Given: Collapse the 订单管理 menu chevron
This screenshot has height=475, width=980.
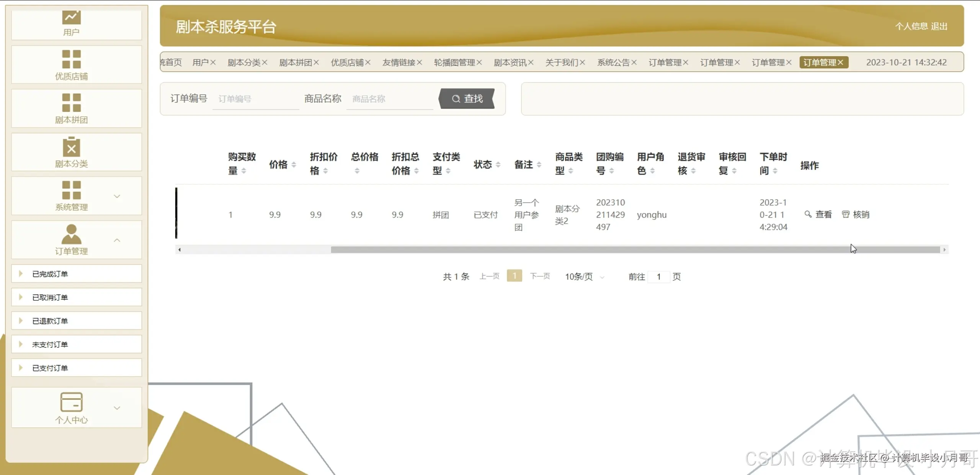Looking at the screenshot, I should [117, 239].
